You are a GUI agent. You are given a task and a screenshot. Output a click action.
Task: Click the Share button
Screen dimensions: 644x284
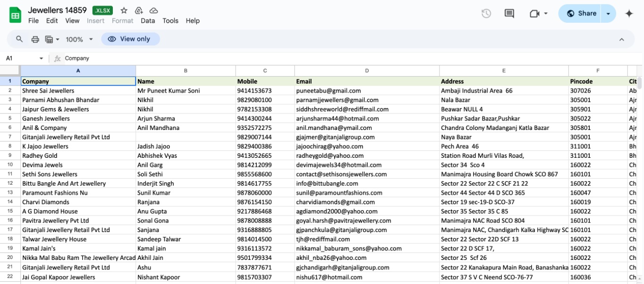tap(581, 14)
